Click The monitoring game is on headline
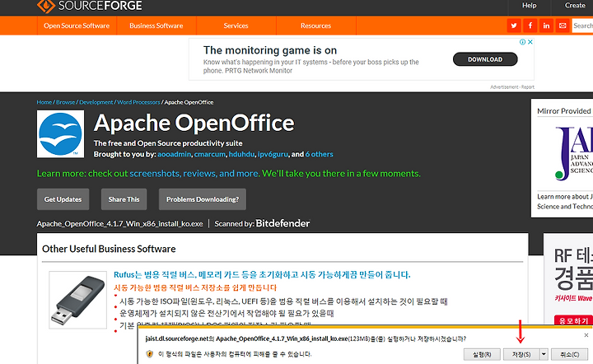Image resolution: width=593 pixels, height=364 pixels. 270,50
